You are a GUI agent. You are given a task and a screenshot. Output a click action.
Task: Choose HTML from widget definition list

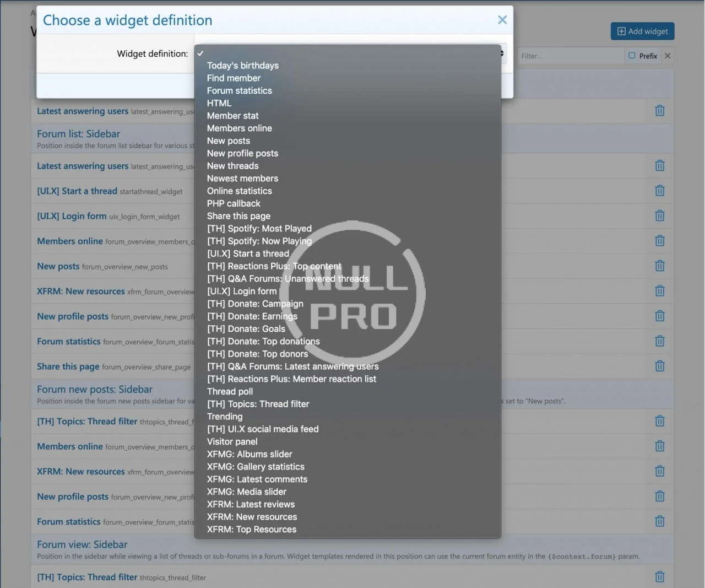pos(219,103)
